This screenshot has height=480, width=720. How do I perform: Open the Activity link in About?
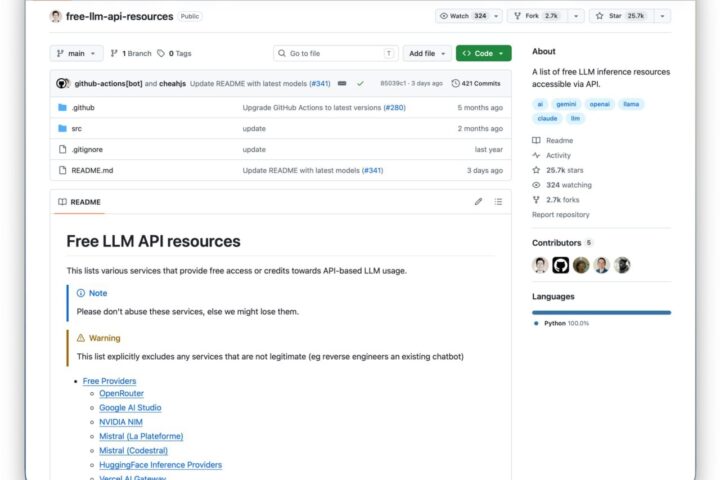tap(558, 155)
